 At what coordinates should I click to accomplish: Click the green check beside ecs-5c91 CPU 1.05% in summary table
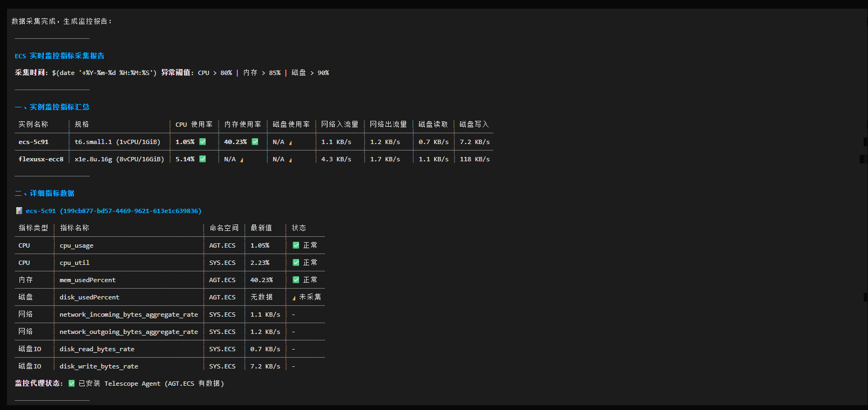[x=202, y=142]
